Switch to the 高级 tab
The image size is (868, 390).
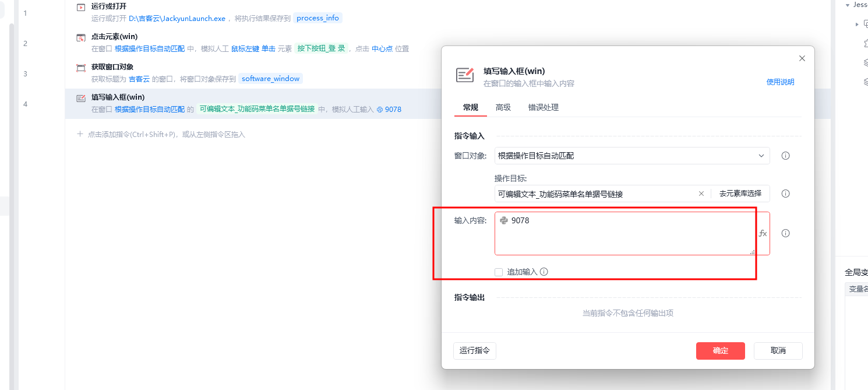click(503, 107)
